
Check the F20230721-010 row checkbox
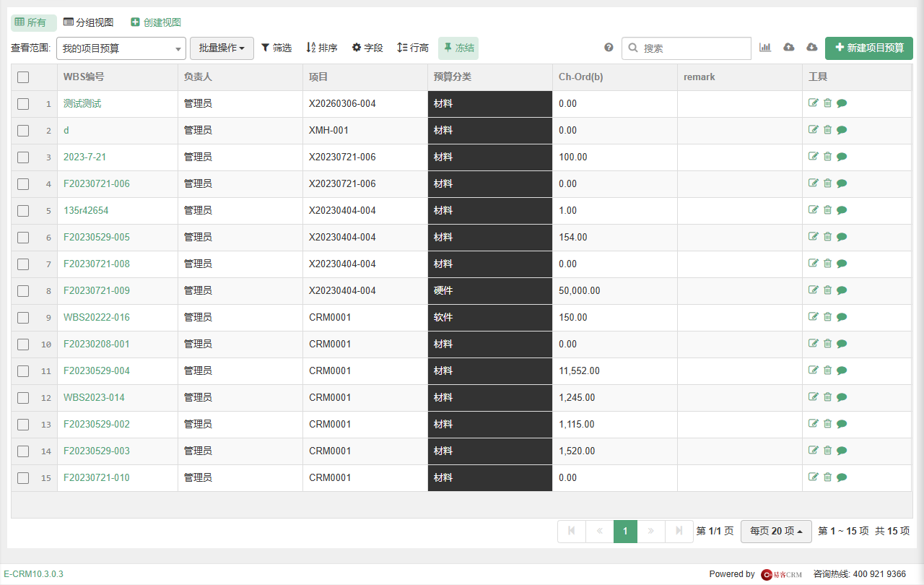[23, 478]
